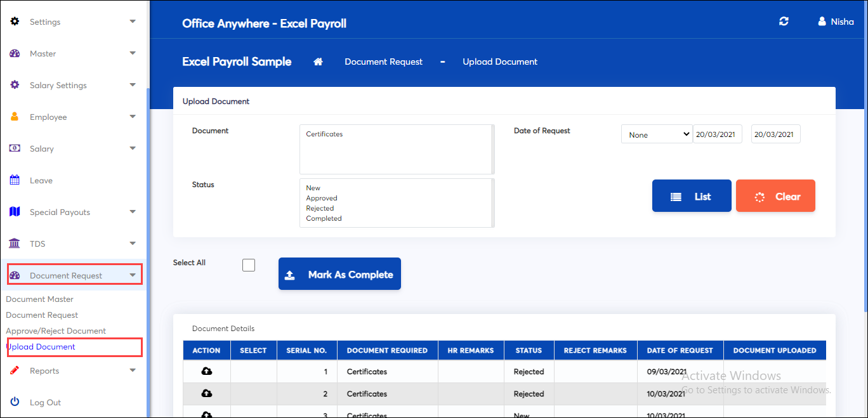Open the Leave menu item

click(41, 180)
